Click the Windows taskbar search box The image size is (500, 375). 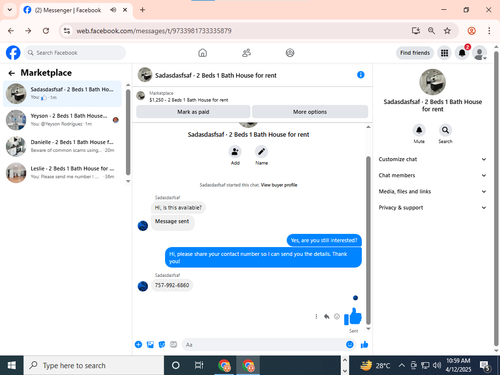[x=94, y=365]
